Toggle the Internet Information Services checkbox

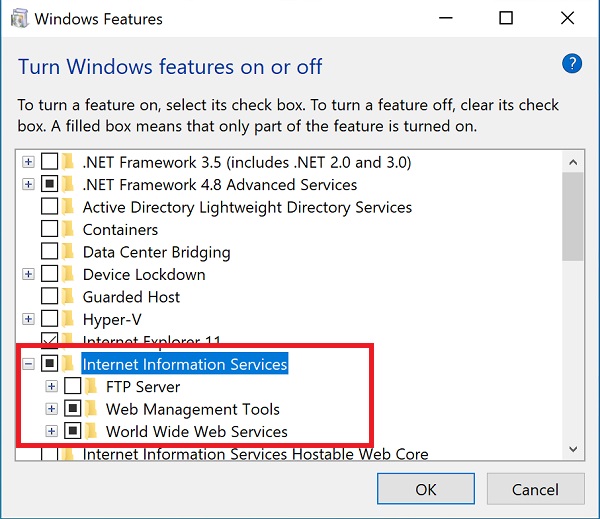(x=49, y=364)
